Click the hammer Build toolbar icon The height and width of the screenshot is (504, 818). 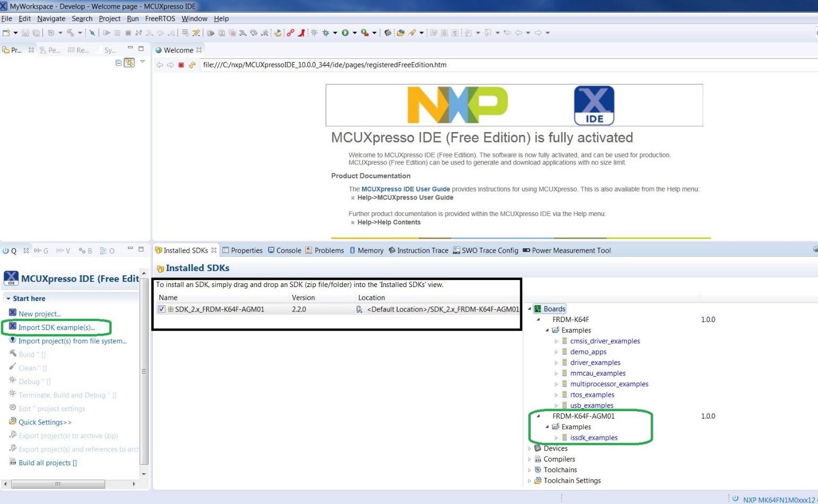[x=70, y=33]
